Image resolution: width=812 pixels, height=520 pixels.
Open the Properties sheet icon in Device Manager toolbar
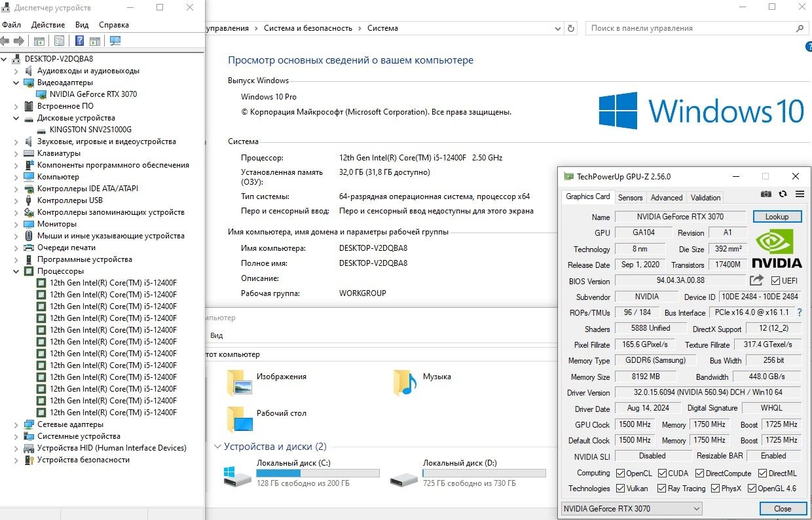pyautogui.click(x=59, y=41)
